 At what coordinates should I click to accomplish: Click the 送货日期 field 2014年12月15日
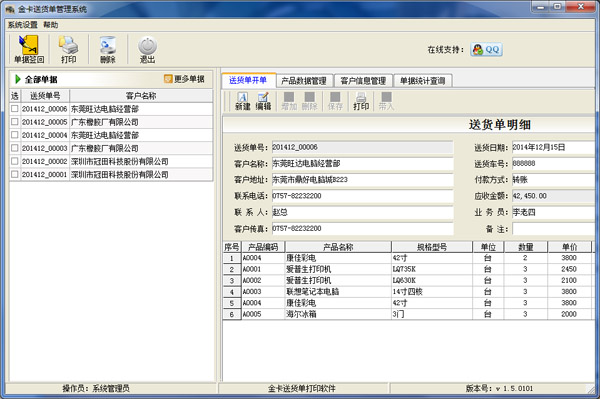(x=553, y=147)
